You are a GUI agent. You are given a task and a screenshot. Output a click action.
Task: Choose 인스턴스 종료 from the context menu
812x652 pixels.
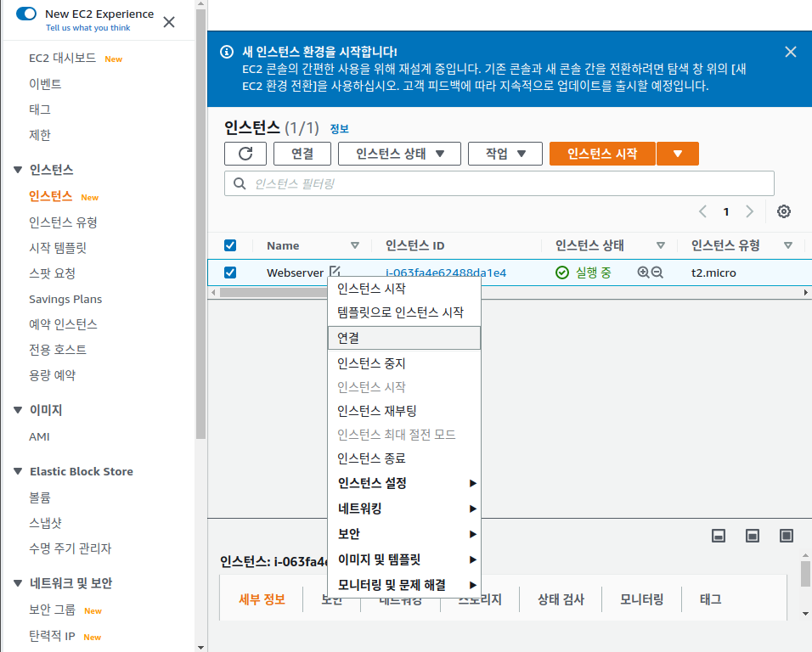[x=404, y=458]
